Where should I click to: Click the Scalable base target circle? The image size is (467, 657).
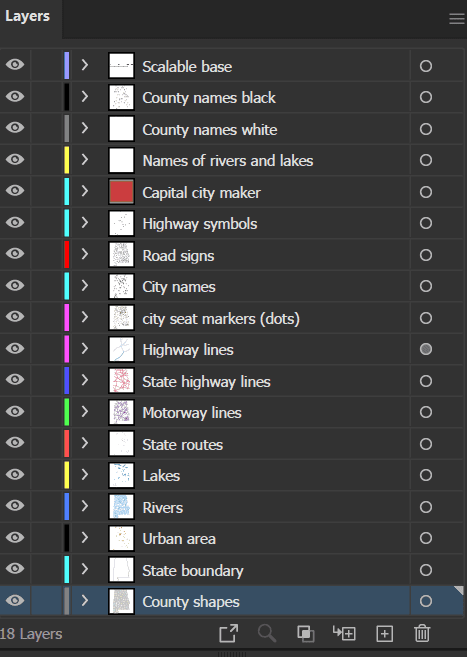click(426, 66)
